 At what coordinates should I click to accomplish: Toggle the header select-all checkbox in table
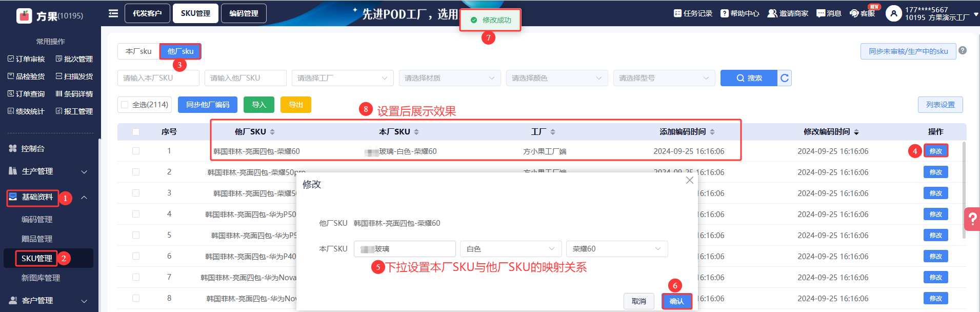click(x=136, y=132)
